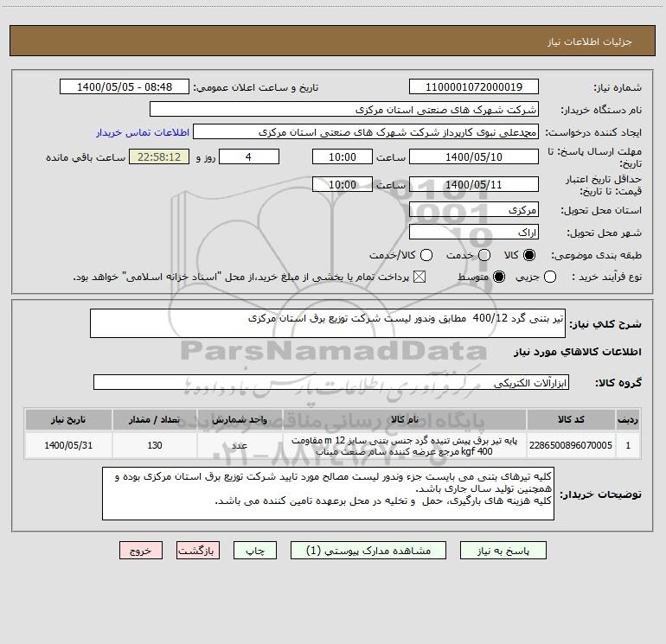Viewport: 666px width, 644px height.
Task: Click the product name cell پایه تیر برق
Action: pos(405,445)
